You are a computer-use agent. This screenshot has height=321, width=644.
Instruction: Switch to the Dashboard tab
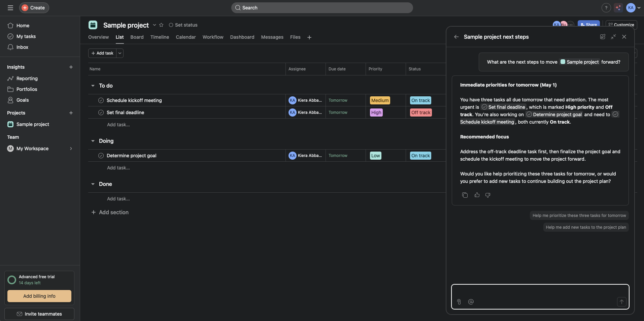pos(242,37)
